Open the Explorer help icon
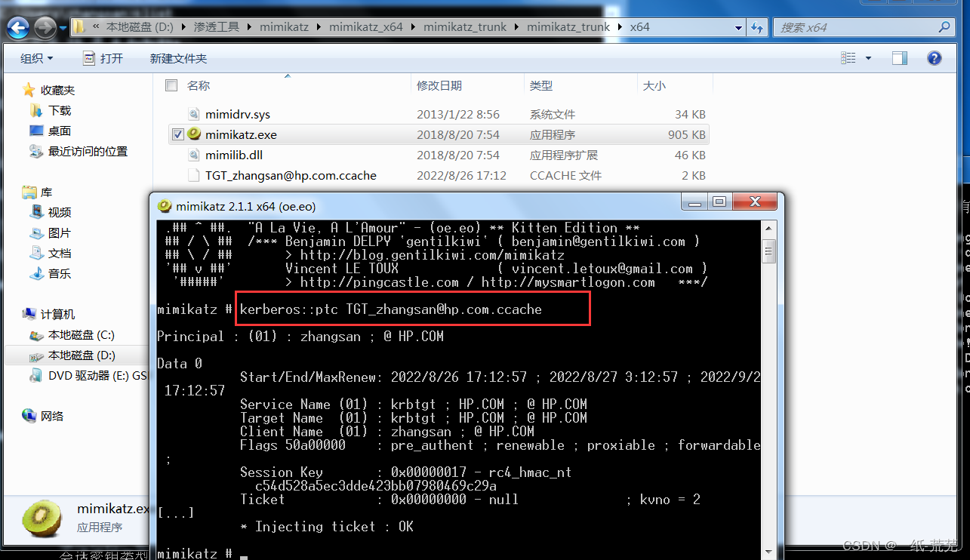970x560 pixels. [934, 58]
